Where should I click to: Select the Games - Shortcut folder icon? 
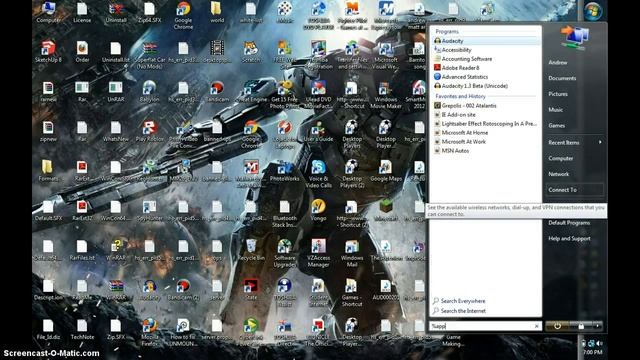352,293
